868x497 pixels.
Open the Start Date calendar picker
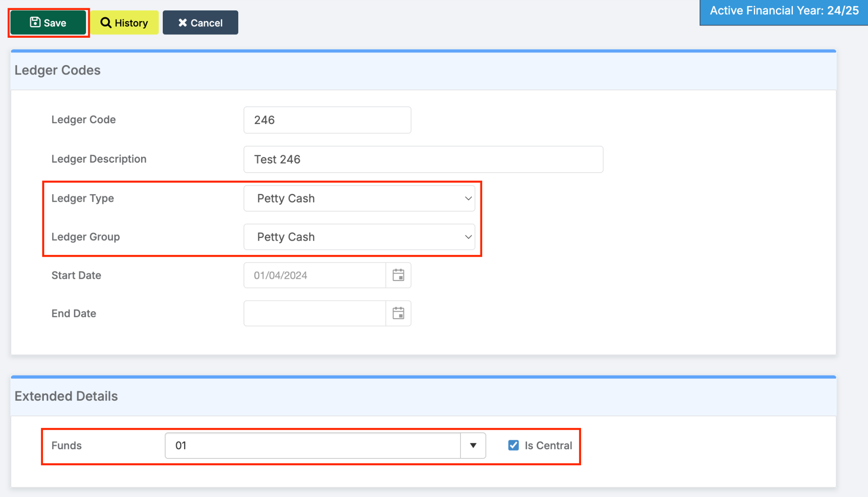[x=398, y=275]
